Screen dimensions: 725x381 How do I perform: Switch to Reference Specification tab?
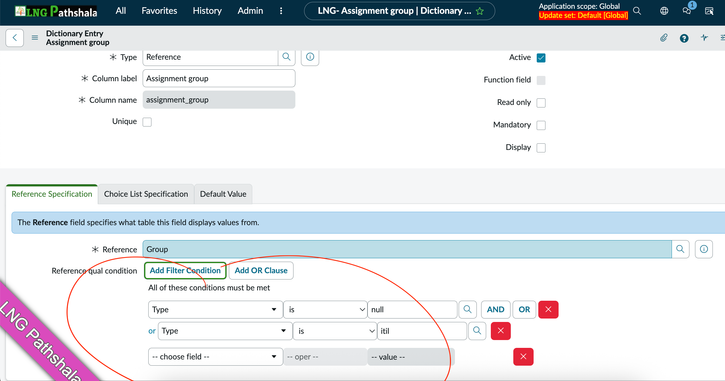click(52, 194)
